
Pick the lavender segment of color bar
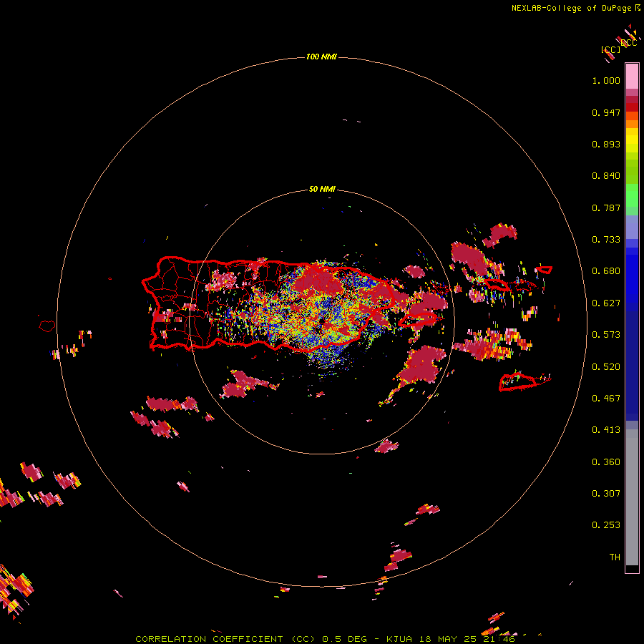pos(632,228)
